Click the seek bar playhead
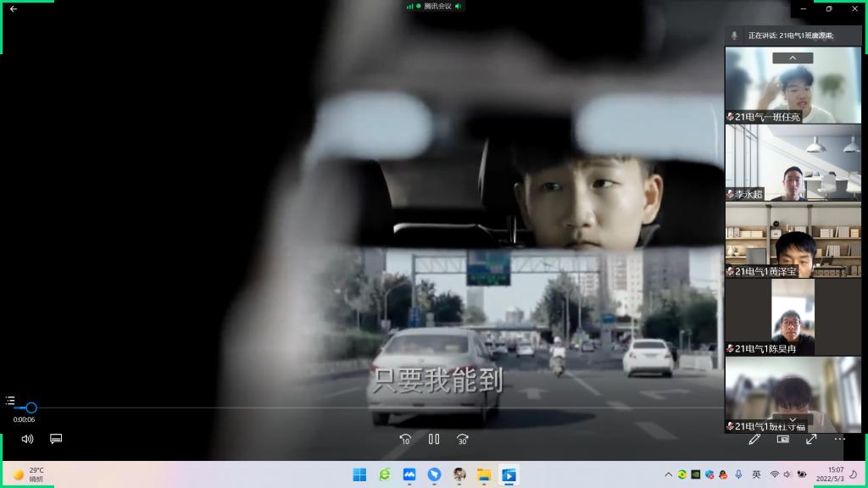The width and height of the screenshot is (868, 488). click(31, 408)
